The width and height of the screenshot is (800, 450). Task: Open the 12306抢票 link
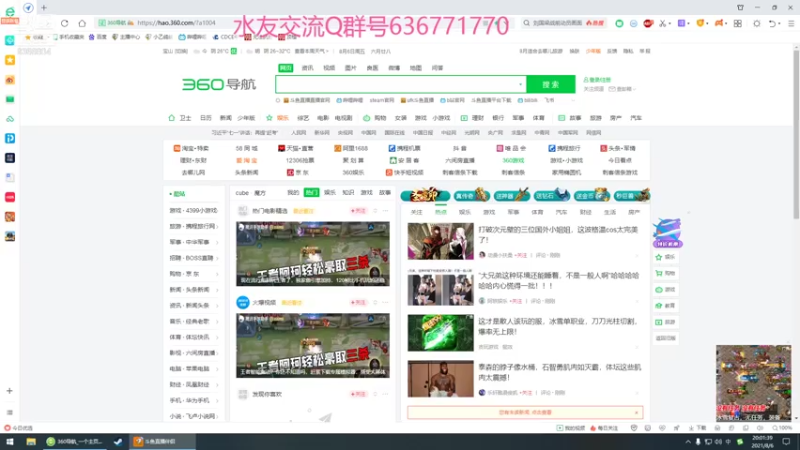300,160
